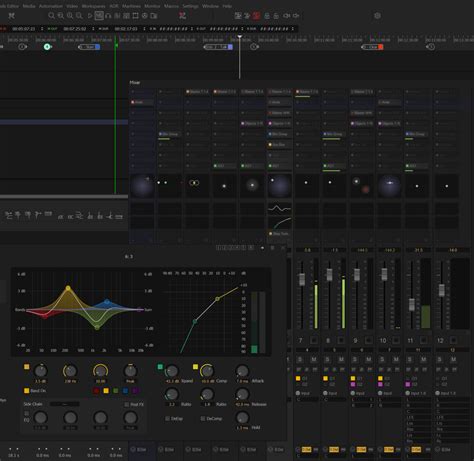Open the Media menu
This screenshot has width=474, height=461.
29,6
